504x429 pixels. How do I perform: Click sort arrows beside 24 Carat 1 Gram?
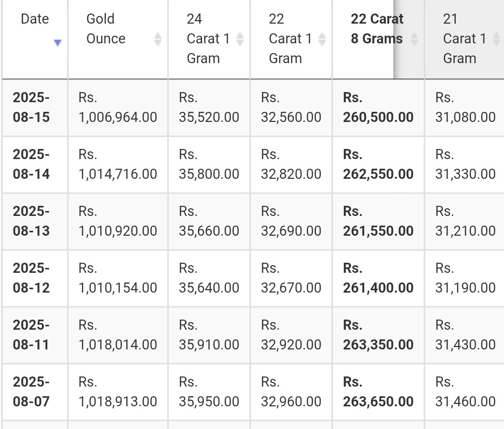point(240,39)
